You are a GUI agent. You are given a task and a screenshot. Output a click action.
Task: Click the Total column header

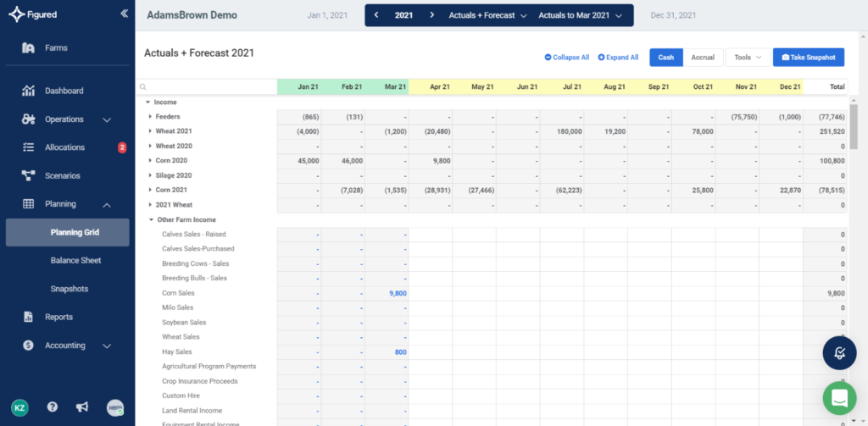[x=826, y=87]
